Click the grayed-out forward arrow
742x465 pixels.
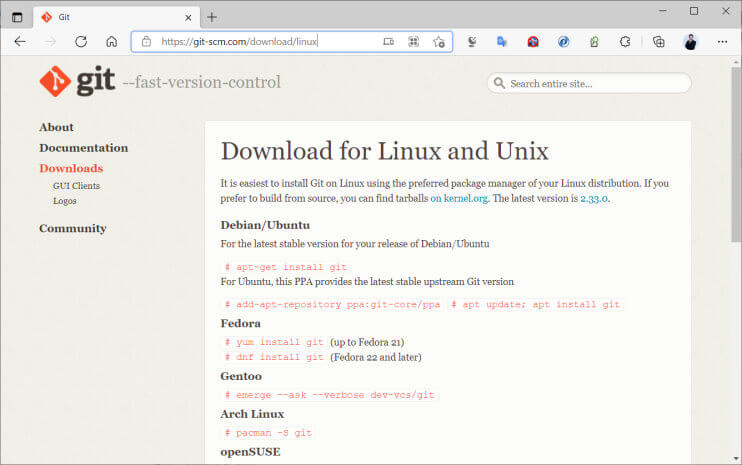(x=51, y=42)
